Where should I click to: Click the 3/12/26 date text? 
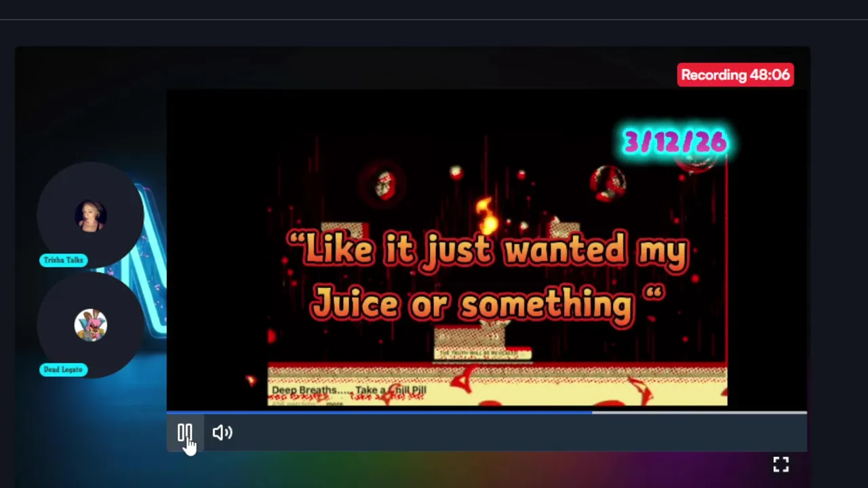point(675,142)
